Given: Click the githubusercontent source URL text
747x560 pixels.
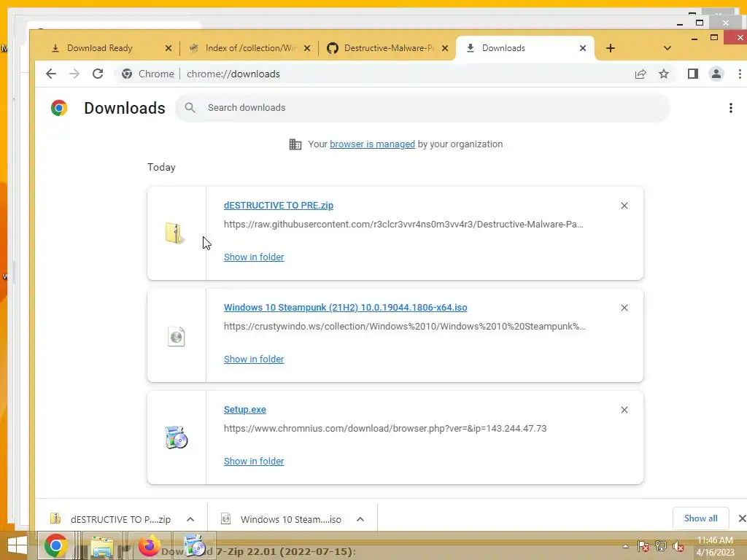Looking at the screenshot, I should click(403, 225).
